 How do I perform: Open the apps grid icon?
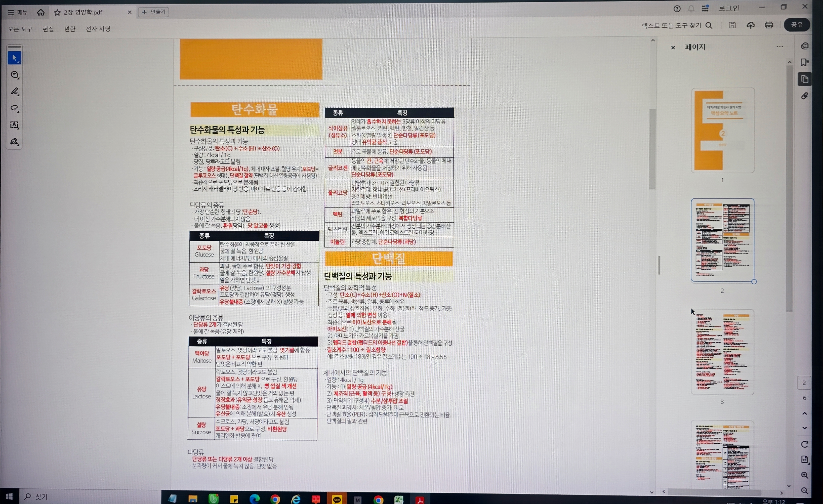pos(705,8)
